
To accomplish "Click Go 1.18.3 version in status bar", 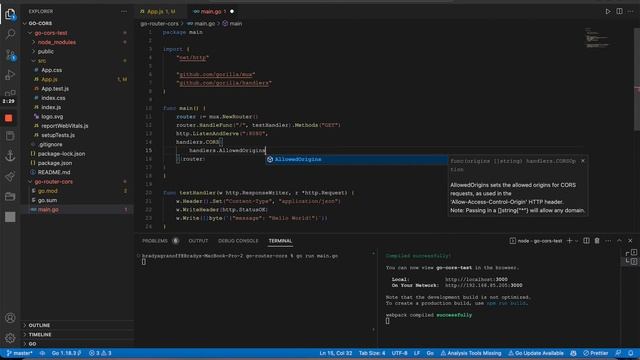I will tap(66, 353).
